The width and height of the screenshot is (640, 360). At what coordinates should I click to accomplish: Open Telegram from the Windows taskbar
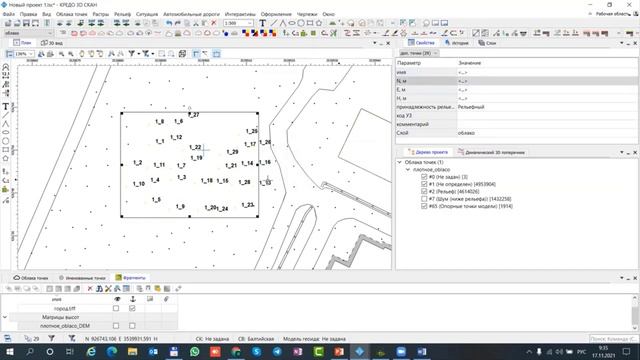277,351
